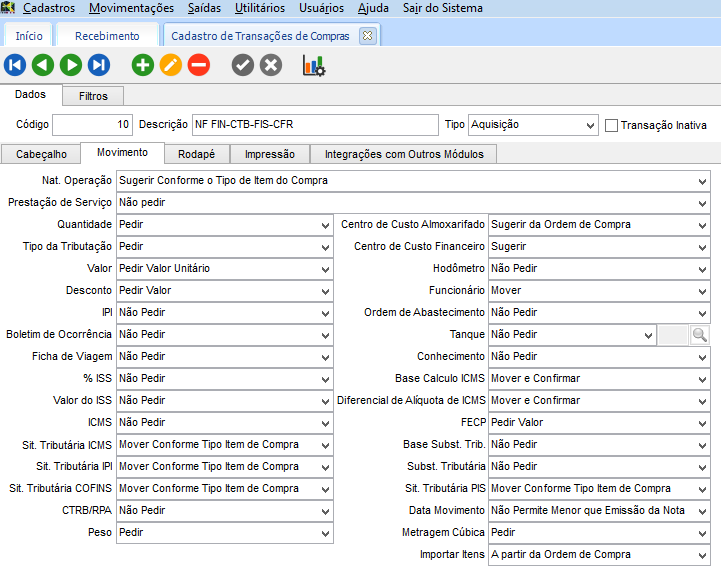Click the orange edit pencil icon

click(x=171, y=65)
